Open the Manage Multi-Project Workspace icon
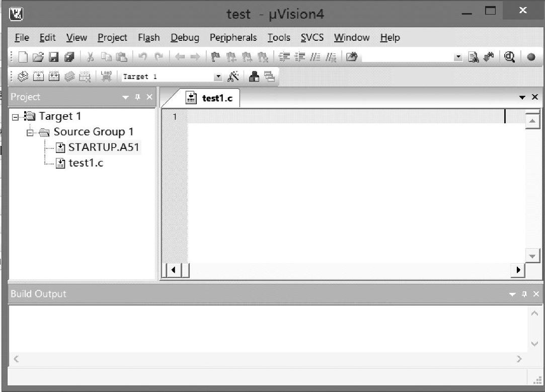Screen dimensions: 545x392 coord(269,76)
